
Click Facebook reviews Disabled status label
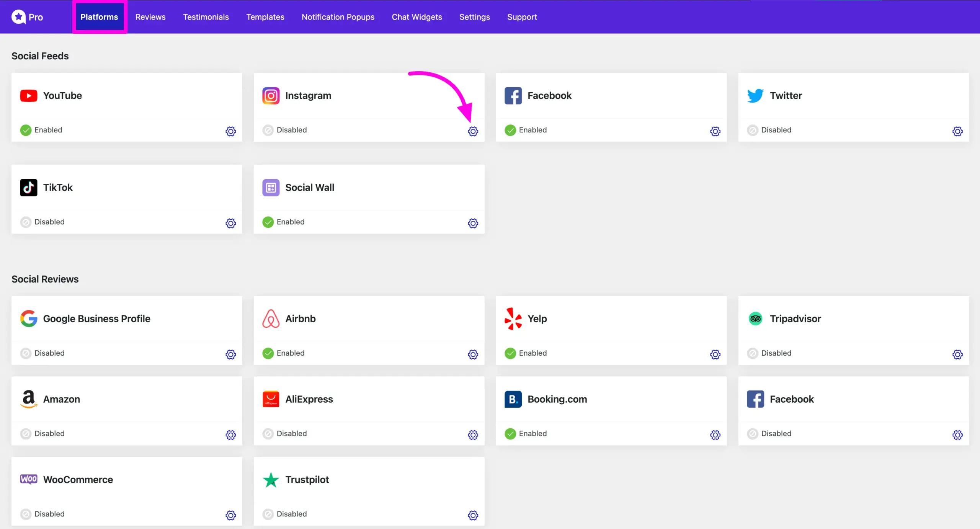(776, 433)
